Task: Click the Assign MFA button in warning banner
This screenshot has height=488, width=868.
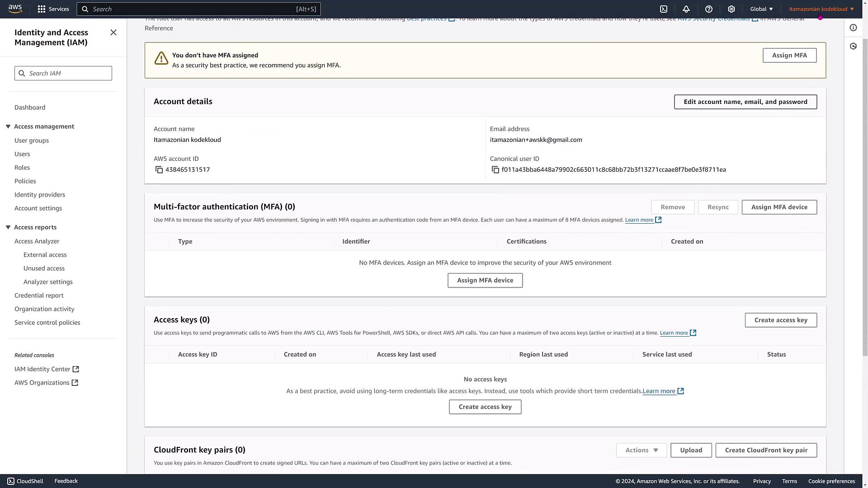Action: (x=789, y=55)
